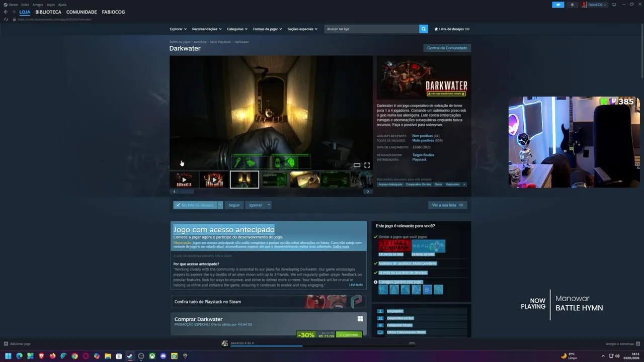Screen dimensions: 644x362
Task: Open Lethal Company similar game thumbnail
Action: click(x=394, y=246)
